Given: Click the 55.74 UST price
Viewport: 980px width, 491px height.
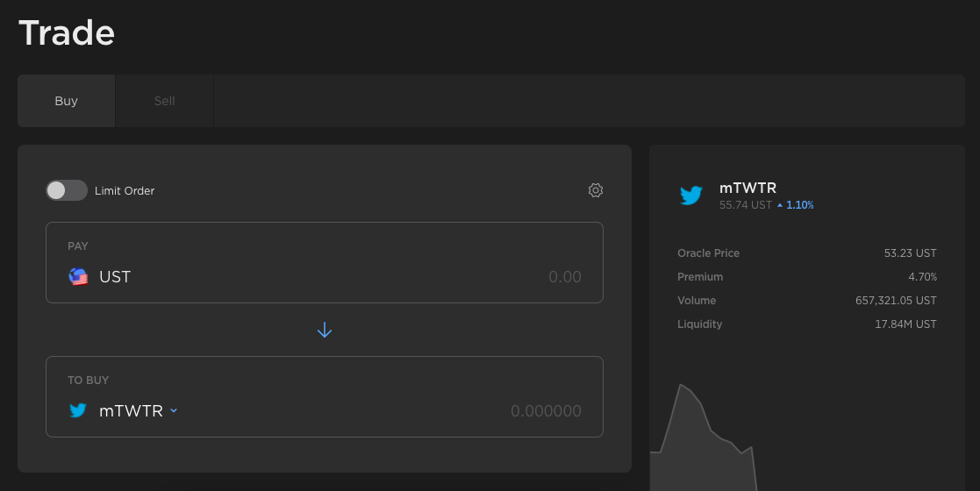Looking at the screenshot, I should click(x=746, y=205).
